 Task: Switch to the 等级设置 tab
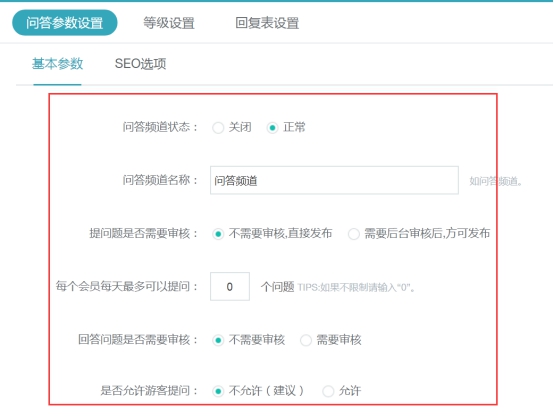pyautogui.click(x=169, y=23)
